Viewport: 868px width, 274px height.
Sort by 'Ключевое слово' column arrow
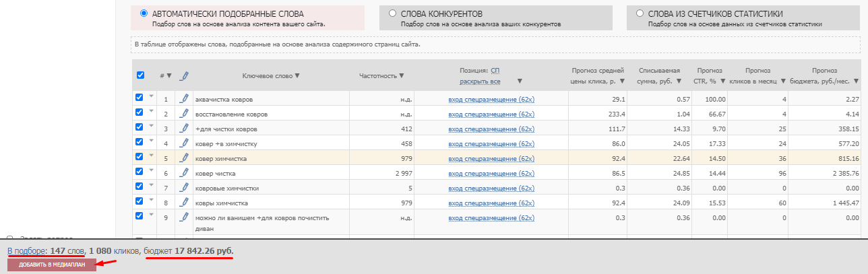pos(297,76)
